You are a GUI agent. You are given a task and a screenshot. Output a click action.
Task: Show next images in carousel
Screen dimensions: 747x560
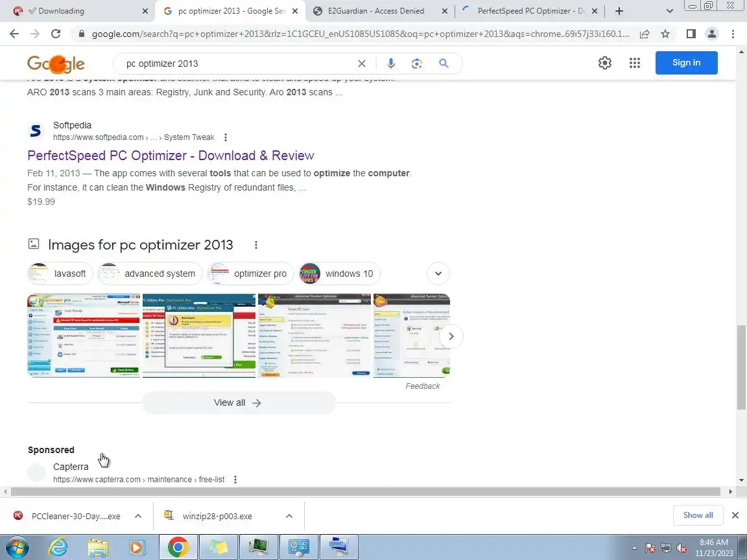451,336
